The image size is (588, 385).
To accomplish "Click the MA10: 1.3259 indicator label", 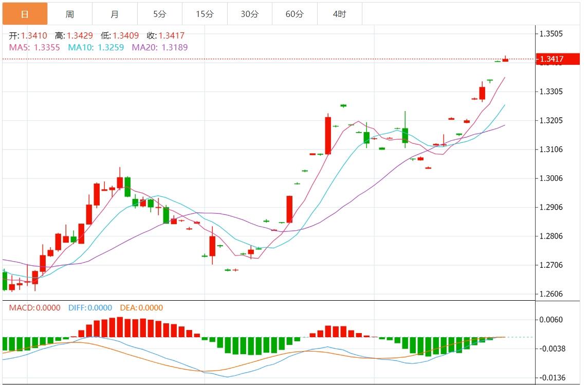I will 96,47.
